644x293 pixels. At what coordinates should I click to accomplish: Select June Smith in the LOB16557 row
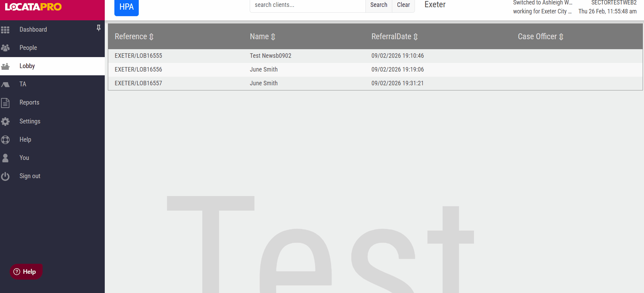(x=264, y=83)
